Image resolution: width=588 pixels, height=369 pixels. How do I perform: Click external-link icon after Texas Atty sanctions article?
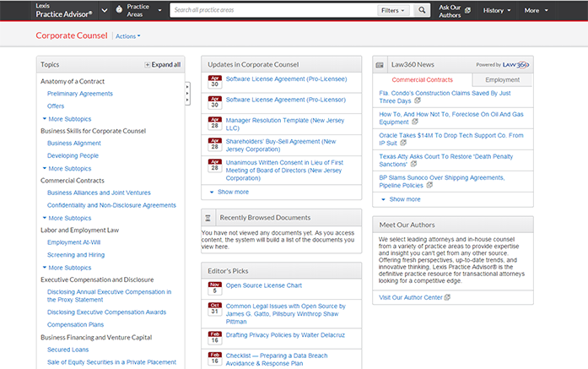point(413,164)
